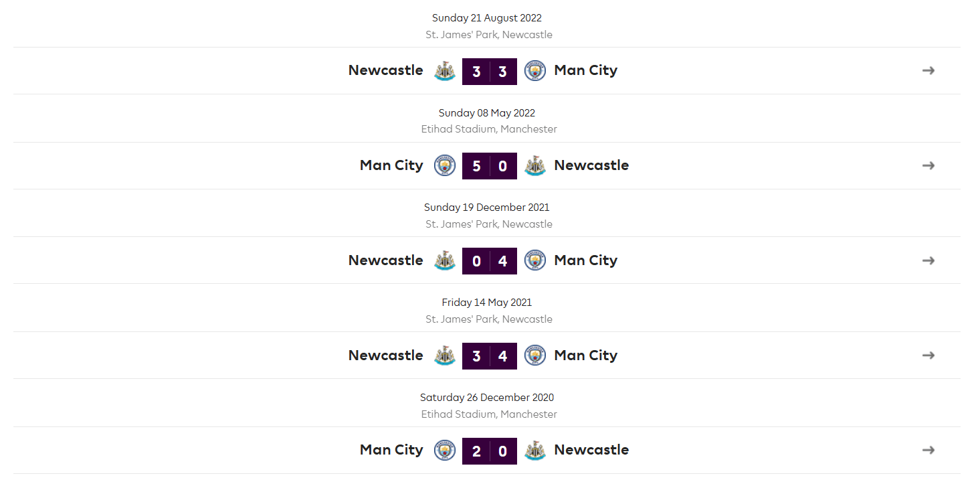
Task: Click Man City crest in the 2-0 match
Action: point(445,450)
